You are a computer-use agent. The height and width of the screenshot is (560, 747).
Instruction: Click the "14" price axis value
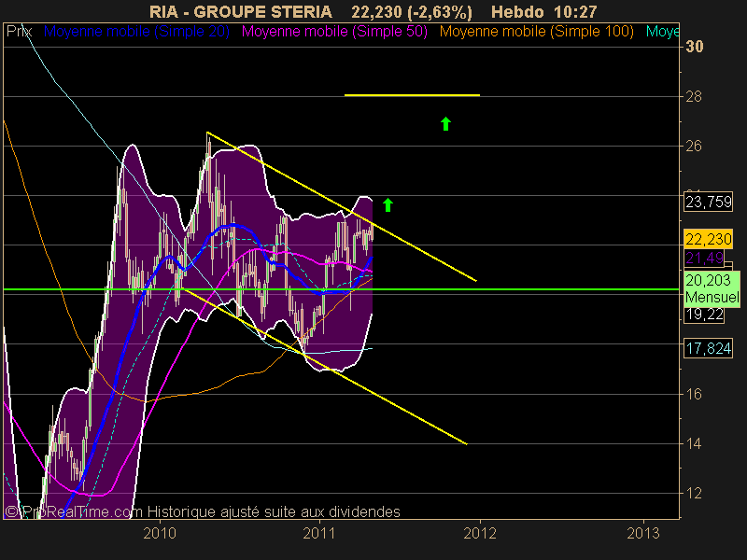tap(694, 444)
